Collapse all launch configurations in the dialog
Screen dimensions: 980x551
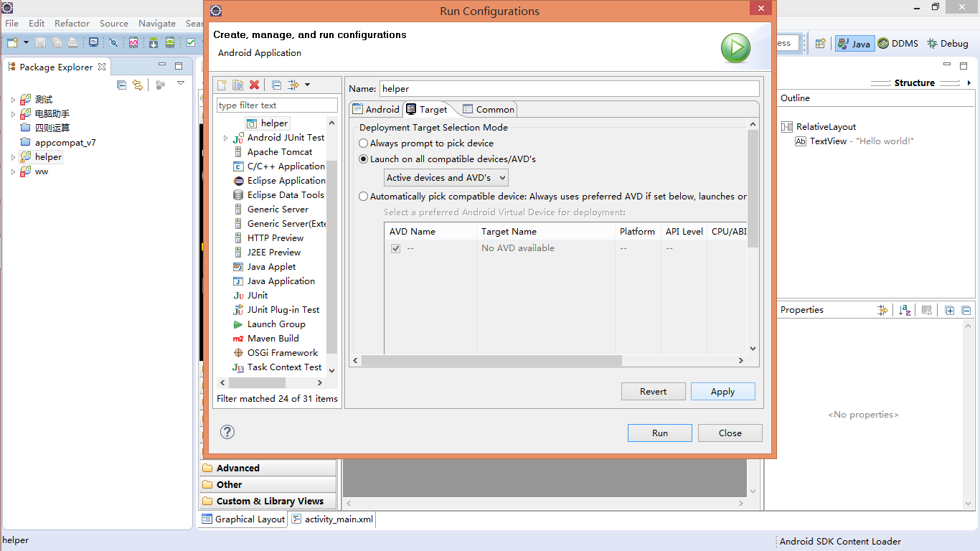276,85
